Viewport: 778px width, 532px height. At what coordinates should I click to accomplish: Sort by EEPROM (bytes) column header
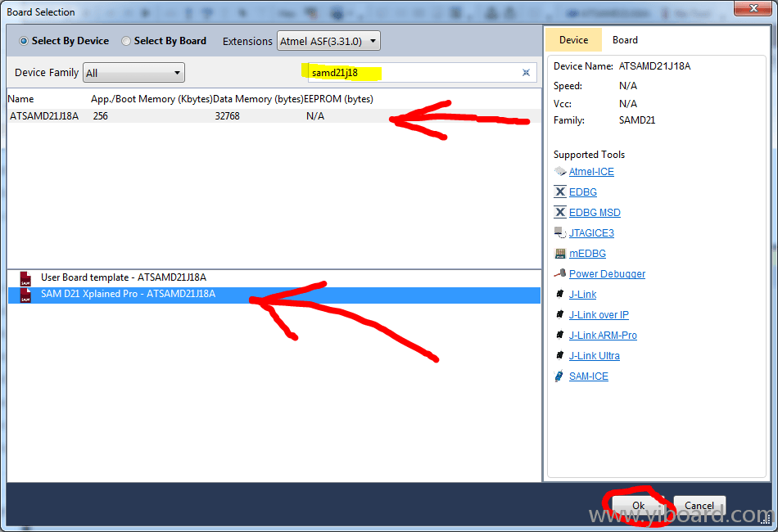click(338, 99)
